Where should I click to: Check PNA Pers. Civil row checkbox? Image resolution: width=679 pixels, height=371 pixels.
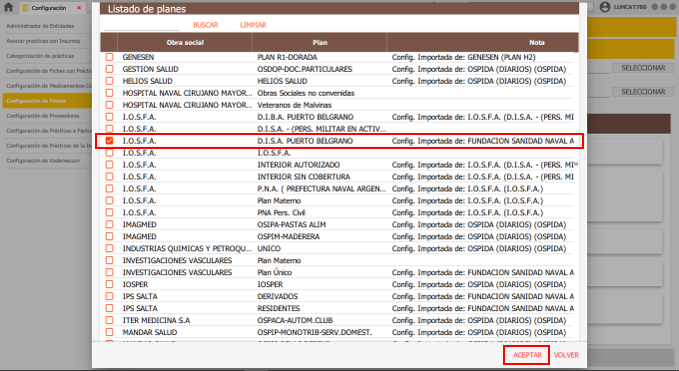tap(109, 213)
